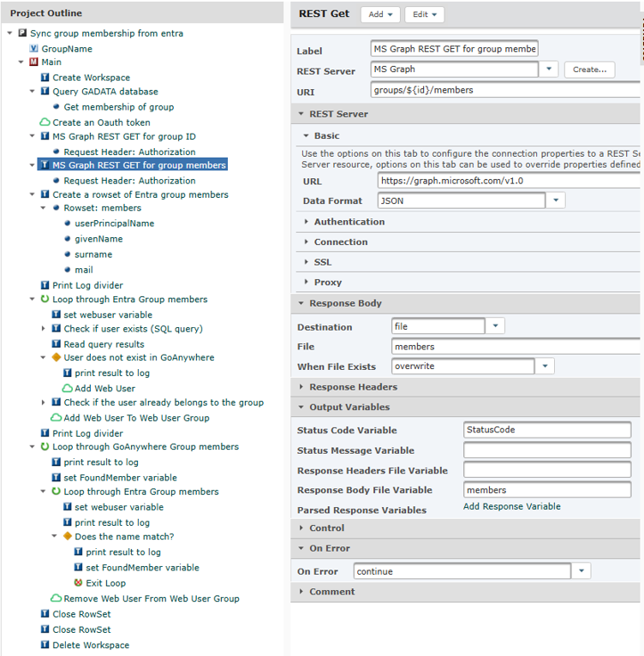Screen dimensions: 644x656
Task: Select Request Header: Authorization under group ID
Action: [129, 152]
